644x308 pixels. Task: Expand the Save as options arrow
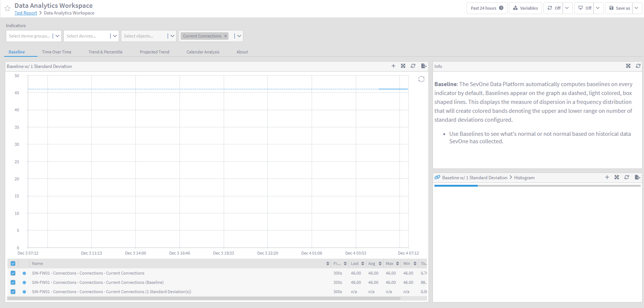637,8
